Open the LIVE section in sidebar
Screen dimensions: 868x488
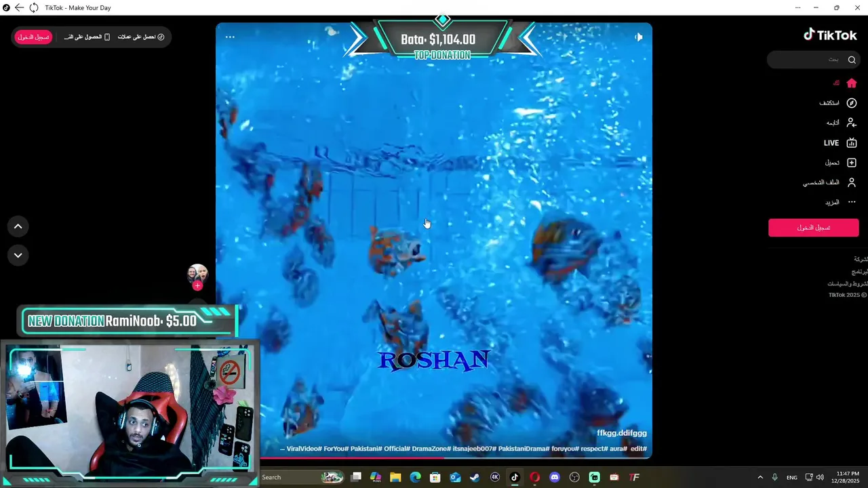click(840, 143)
